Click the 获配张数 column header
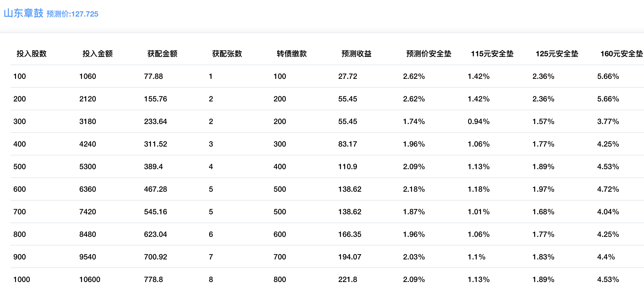This screenshot has width=644, height=288. click(x=227, y=54)
